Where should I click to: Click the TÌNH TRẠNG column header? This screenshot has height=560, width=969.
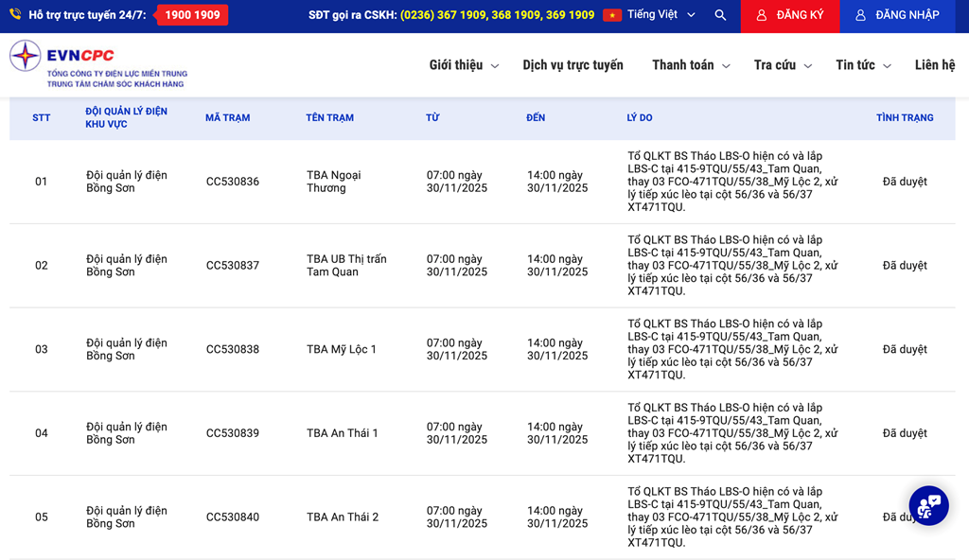click(904, 118)
